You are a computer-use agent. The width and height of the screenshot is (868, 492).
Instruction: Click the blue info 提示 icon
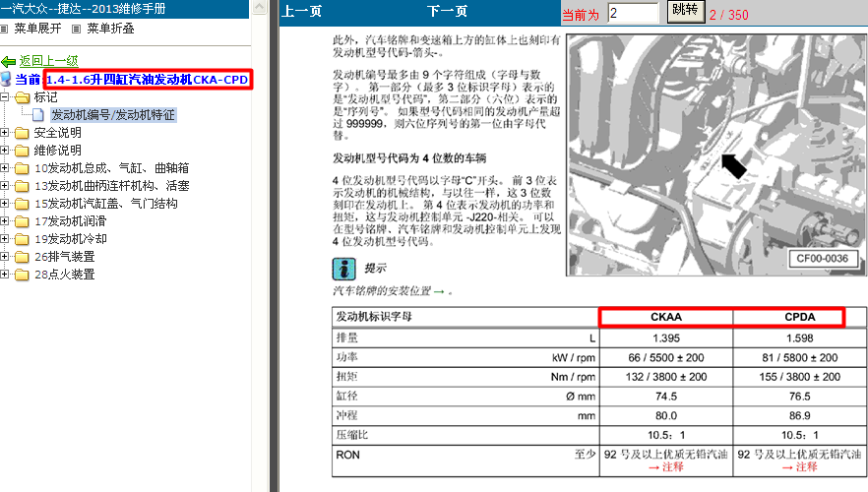(343, 269)
